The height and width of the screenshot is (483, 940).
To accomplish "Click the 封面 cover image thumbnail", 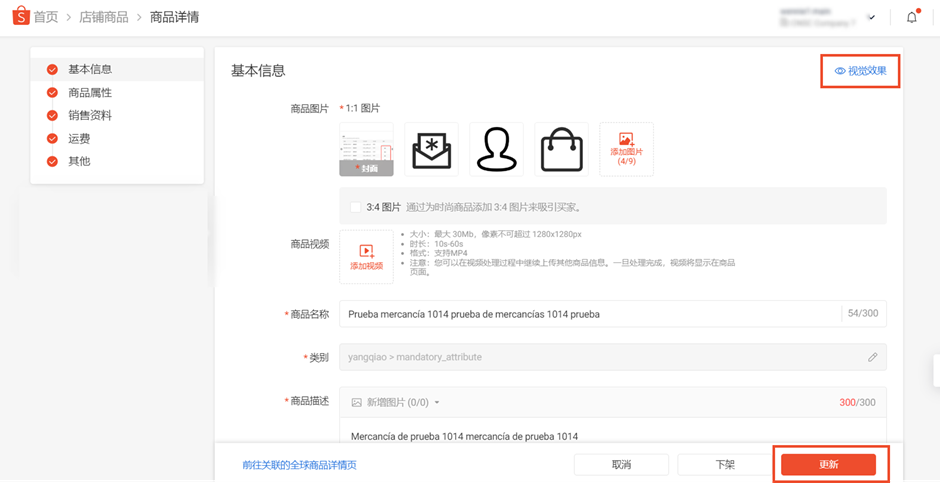I will coord(366,149).
